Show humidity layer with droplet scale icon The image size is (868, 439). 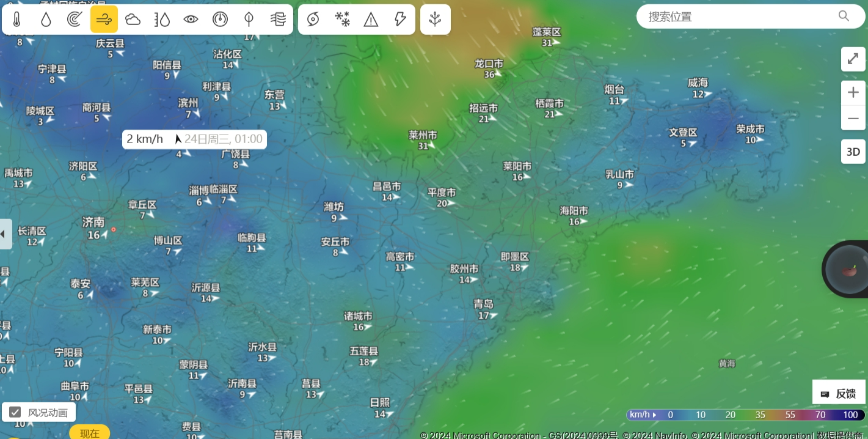tap(162, 20)
